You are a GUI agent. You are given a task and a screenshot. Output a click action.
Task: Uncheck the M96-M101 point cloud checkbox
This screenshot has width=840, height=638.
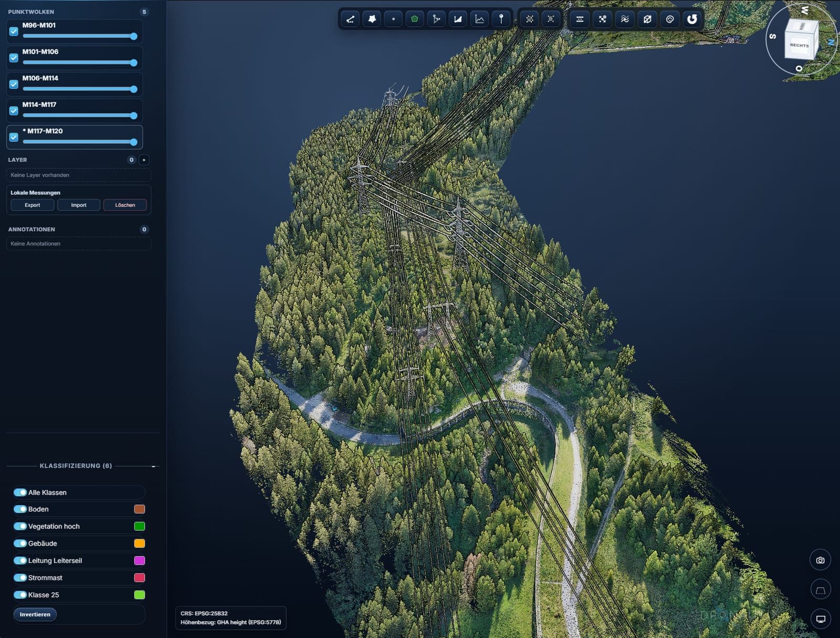coord(14,32)
